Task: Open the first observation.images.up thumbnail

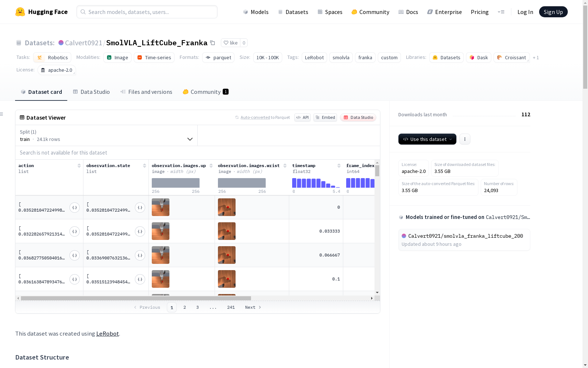Action: coord(161,207)
